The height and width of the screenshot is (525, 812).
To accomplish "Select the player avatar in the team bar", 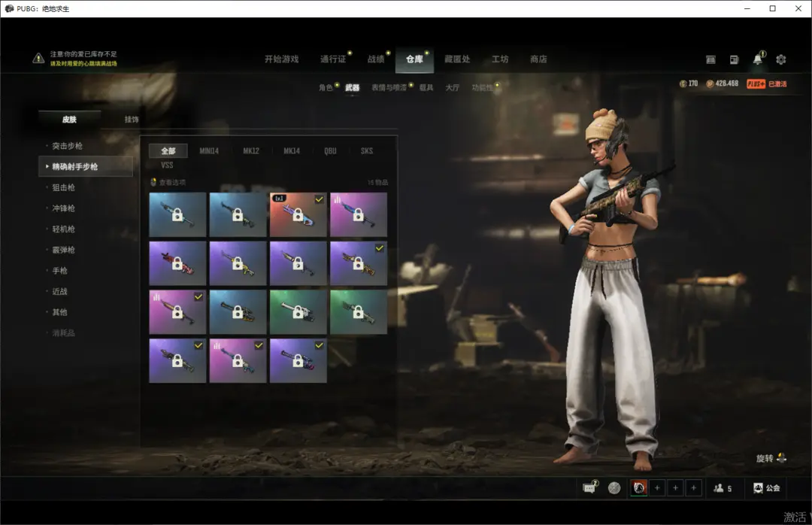I will point(639,487).
